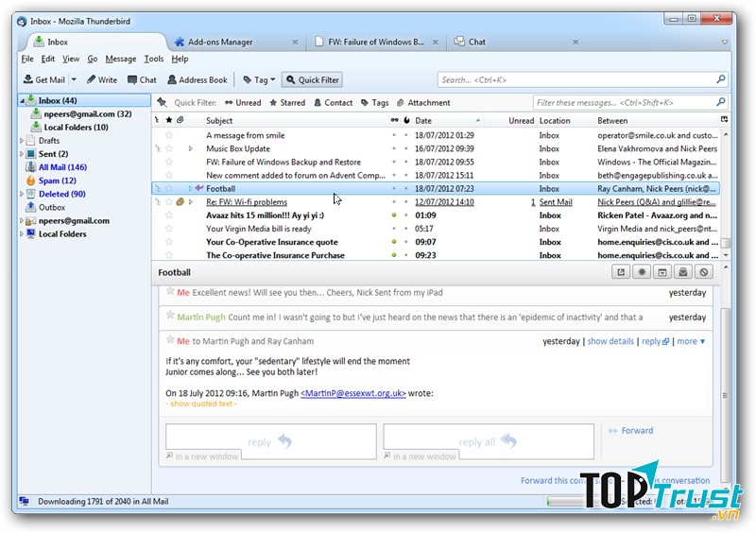Click Write to compose a message
Image resolution: width=756 pixels, height=533 pixels.
tap(102, 79)
